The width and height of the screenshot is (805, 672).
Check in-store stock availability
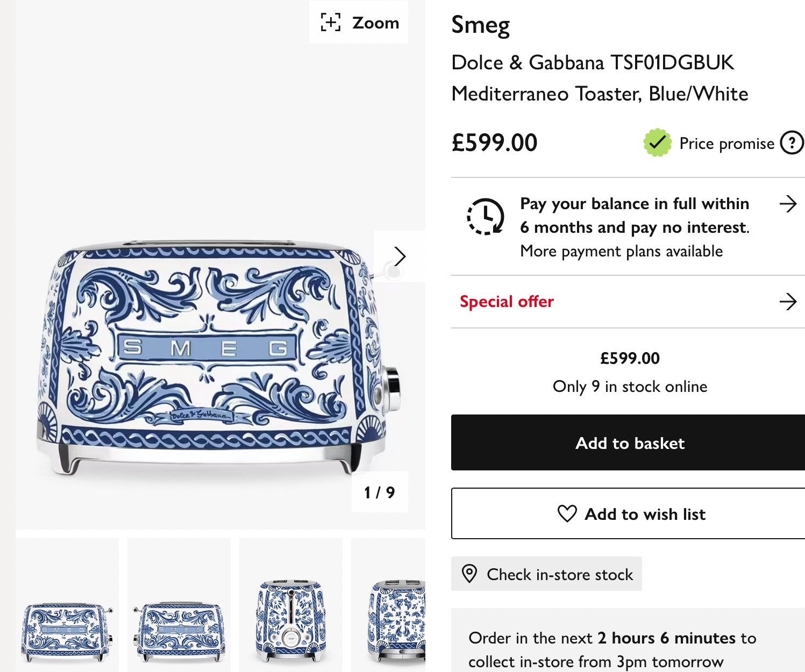559,574
